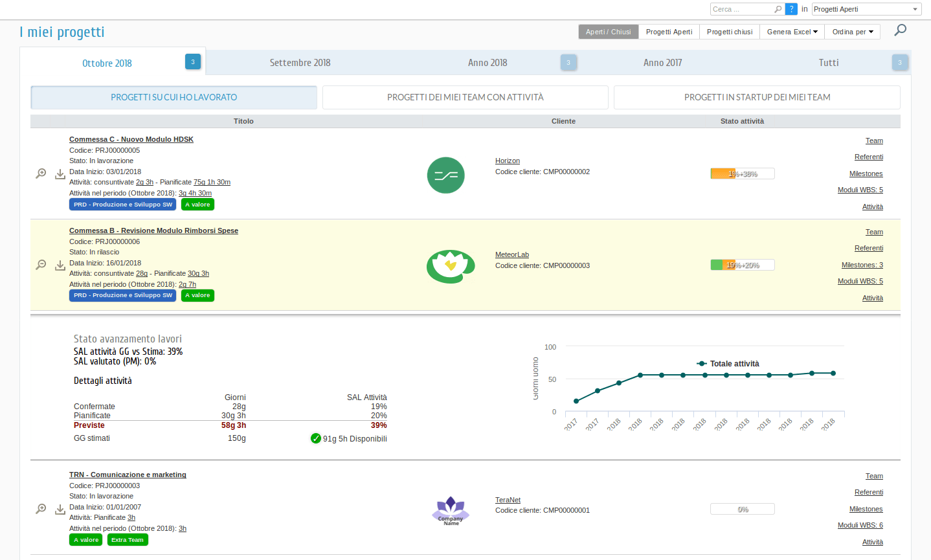Click download icon for TRN project

[60, 510]
